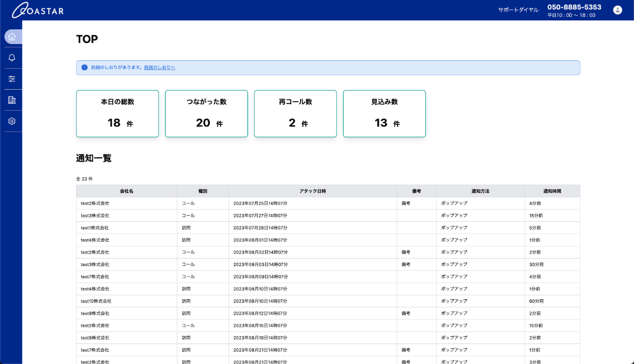
Task: Select the 再コール数 summary card
Action: (x=295, y=114)
